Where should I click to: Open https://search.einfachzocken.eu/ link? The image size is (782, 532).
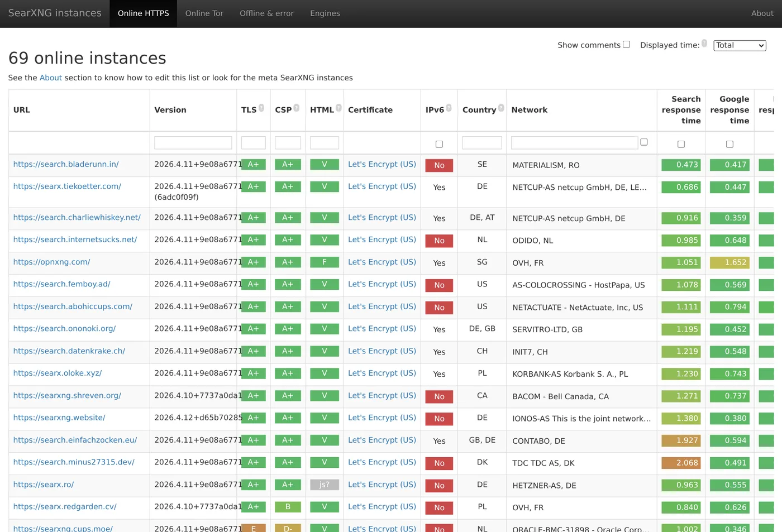coord(75,440)
